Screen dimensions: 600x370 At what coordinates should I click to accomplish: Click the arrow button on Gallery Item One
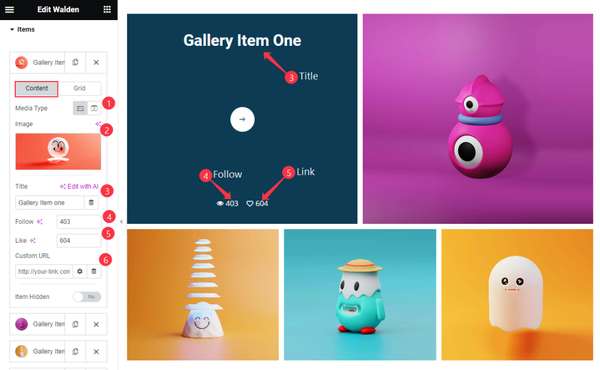[x=242, y=119]
